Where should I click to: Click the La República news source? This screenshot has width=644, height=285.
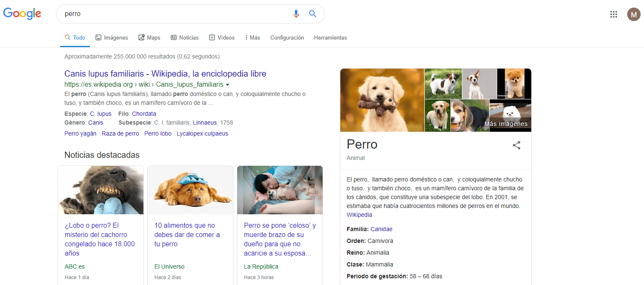[x=261, y=266]
